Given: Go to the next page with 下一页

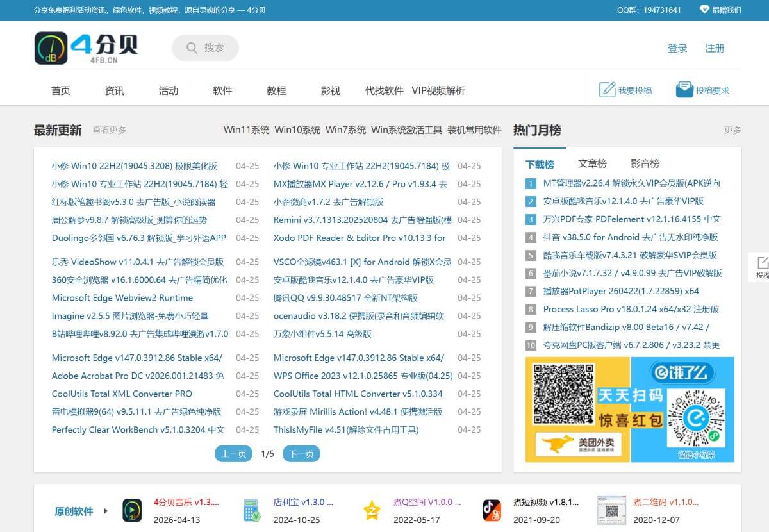Looking at the screenshot, I should [x=301, y=454].
